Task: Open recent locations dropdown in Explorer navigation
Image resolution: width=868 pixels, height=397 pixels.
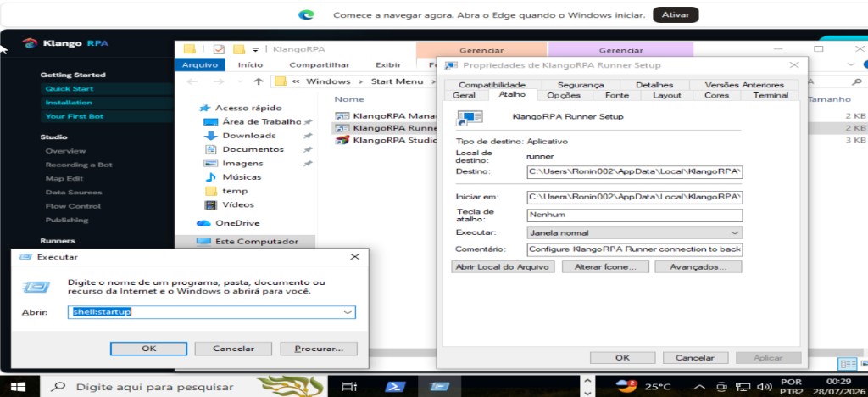Action: tap(240, 81)
